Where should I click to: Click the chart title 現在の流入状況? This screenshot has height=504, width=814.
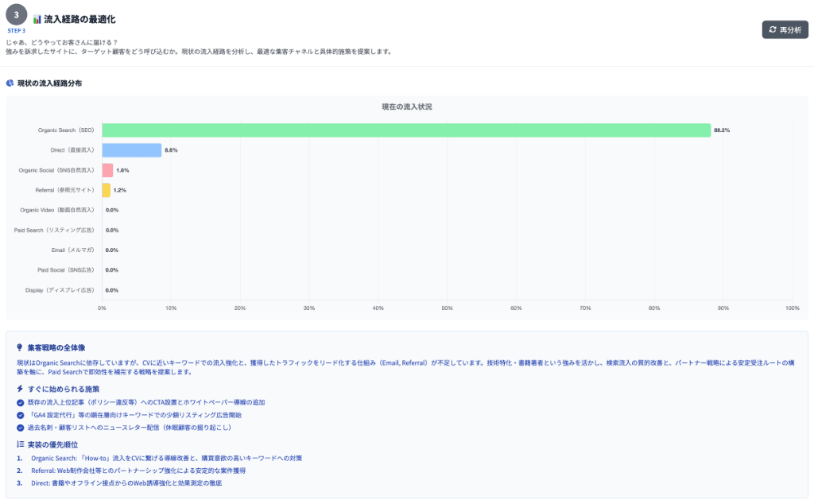click(406, 107)
